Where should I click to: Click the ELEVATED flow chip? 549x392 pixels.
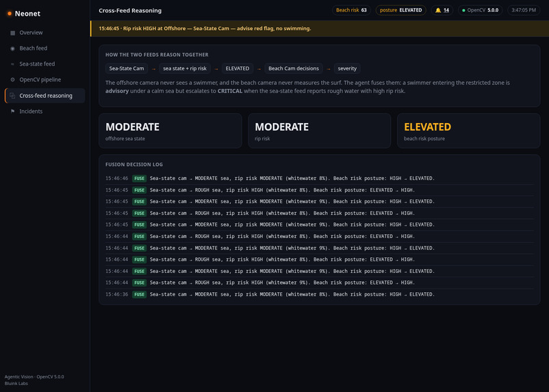click(x=238, y=68)
